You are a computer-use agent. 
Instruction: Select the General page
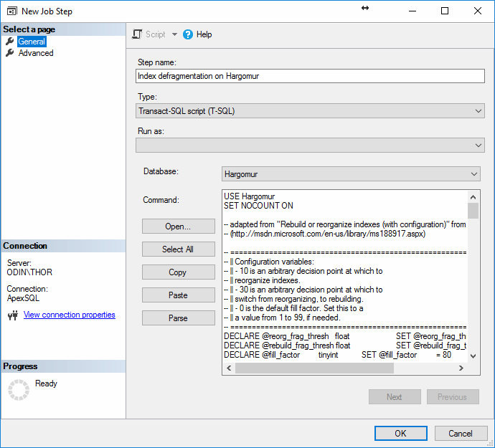pyautogui.click(x=32, y=42)
